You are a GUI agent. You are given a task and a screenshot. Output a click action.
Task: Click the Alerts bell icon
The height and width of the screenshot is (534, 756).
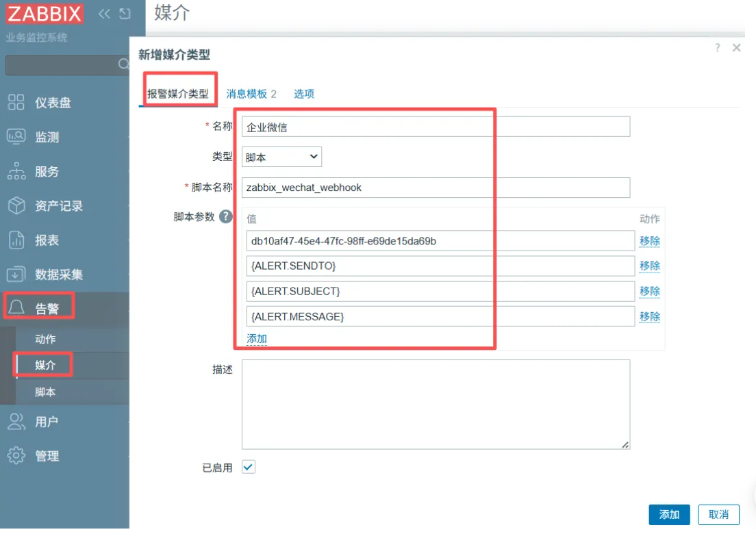pyautogui.click(x=16, y=309)
